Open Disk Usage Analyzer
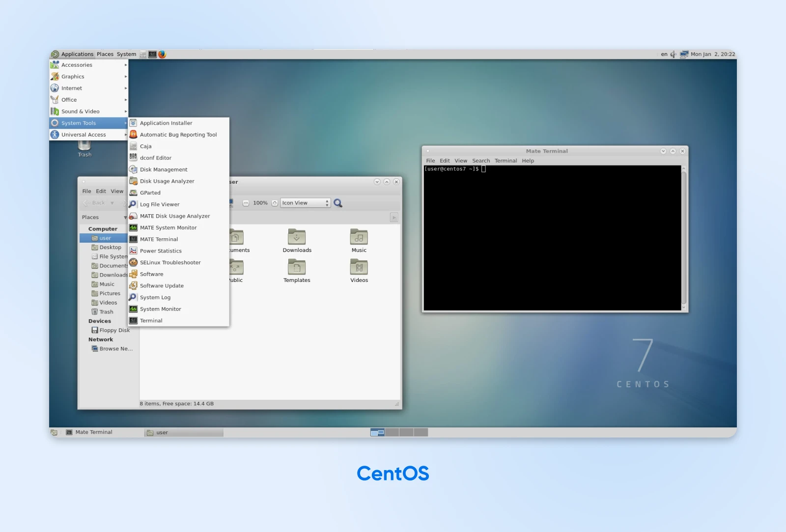The width and height of the screenshot is (786, 532). tap(178, 181)
